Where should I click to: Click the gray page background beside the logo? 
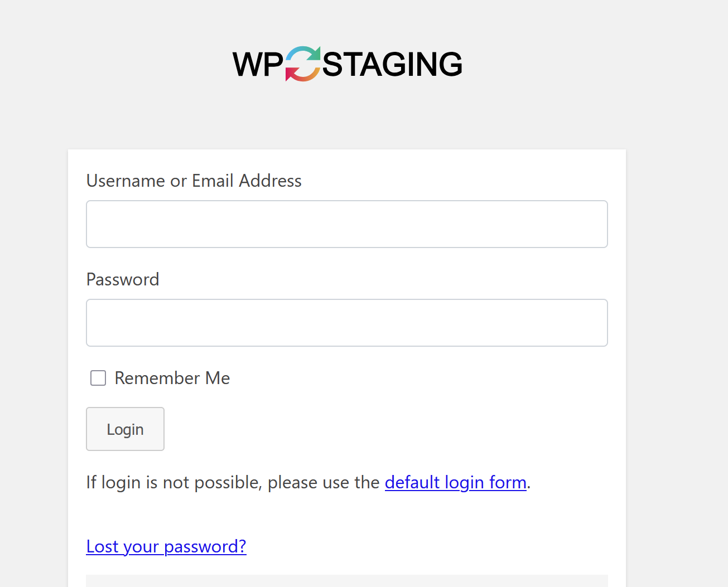[586, 64]
